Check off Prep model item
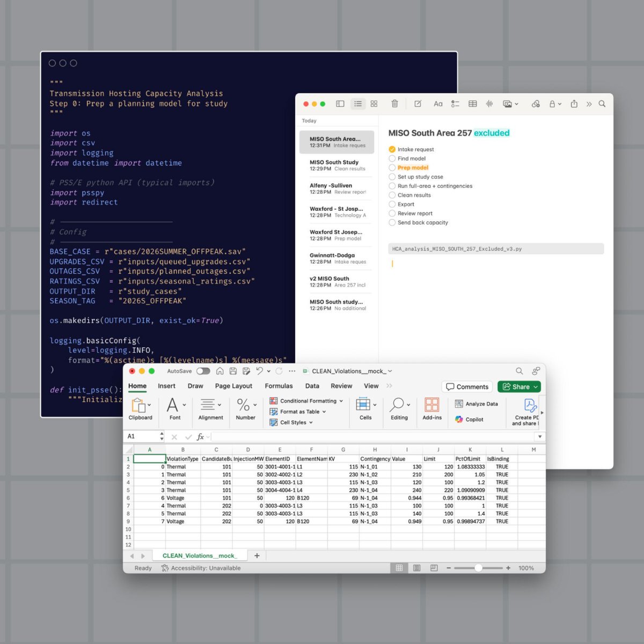Image resolution: width=644 pixels, height=644 pixels. (x=392, y=167)
